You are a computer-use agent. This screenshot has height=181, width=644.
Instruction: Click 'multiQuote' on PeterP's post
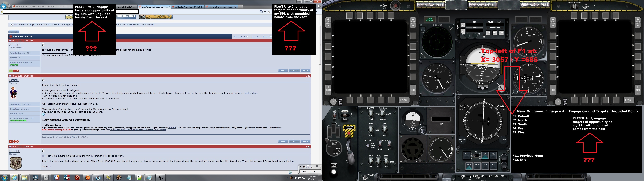pos(294,141)
